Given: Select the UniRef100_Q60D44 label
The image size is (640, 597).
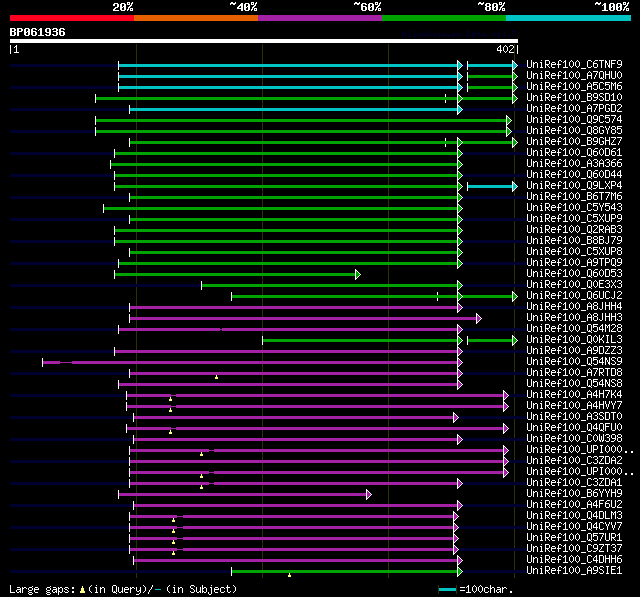Looking at the screenshot, I should click(x=574, y=175).
